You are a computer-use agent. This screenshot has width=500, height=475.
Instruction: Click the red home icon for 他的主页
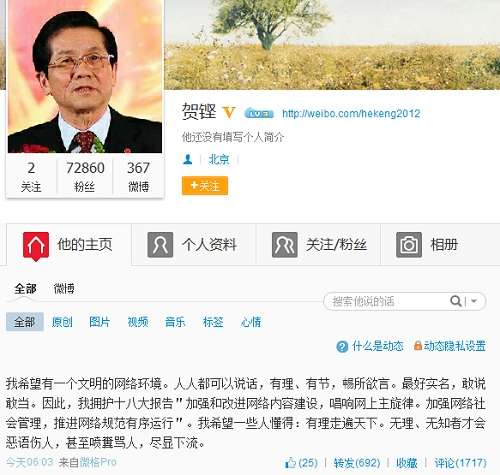pyautogui.click(x=36, y=246)
